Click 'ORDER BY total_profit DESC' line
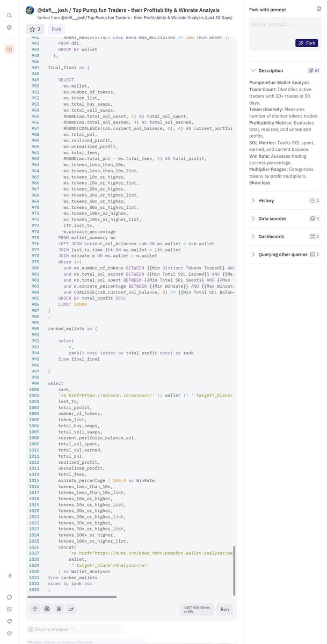This screenshot has height=644, width=327. coord(92,298)
